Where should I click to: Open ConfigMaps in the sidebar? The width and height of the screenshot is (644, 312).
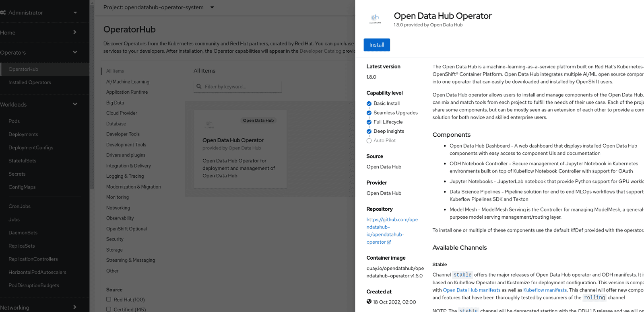[x=22, y=187]
